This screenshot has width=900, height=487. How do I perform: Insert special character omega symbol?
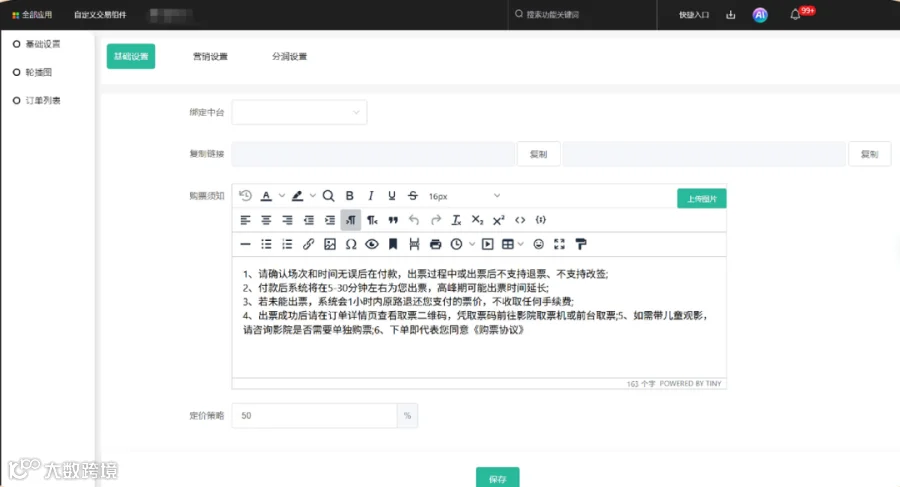coord(351,244)
